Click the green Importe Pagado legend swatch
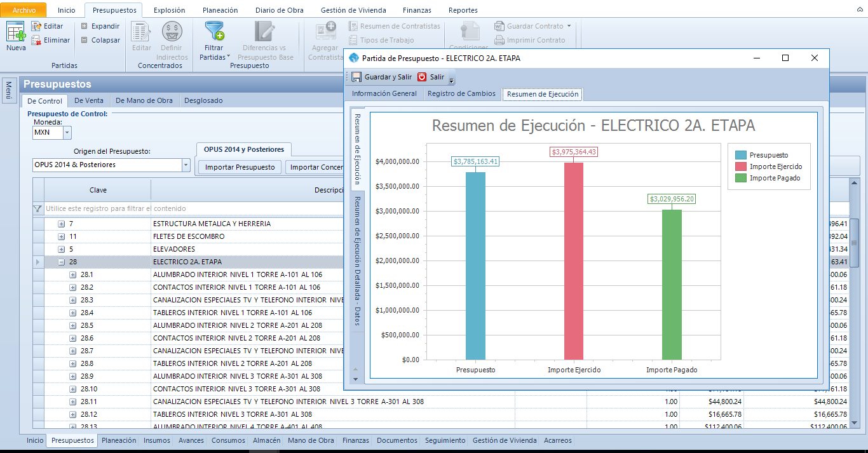 pyautogui.click(x=740, y=178)
